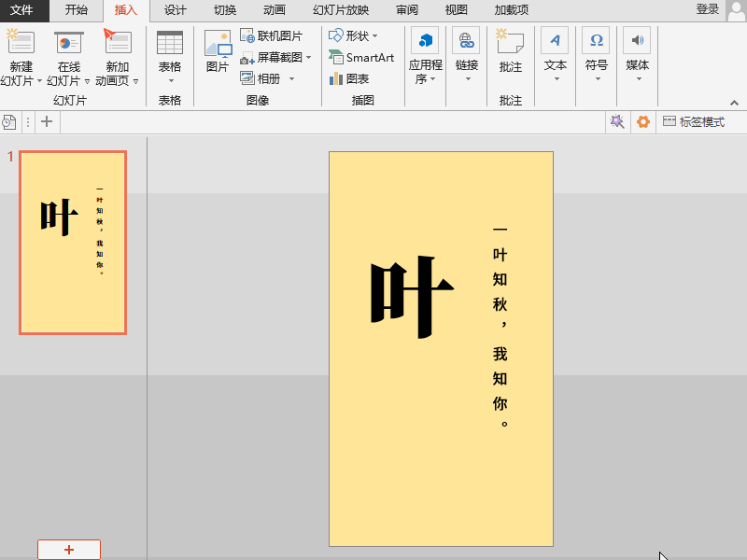Viewport: 747px width, 560px height.
Task: Click the red plus add-slide button
Action: click(69, 550)
